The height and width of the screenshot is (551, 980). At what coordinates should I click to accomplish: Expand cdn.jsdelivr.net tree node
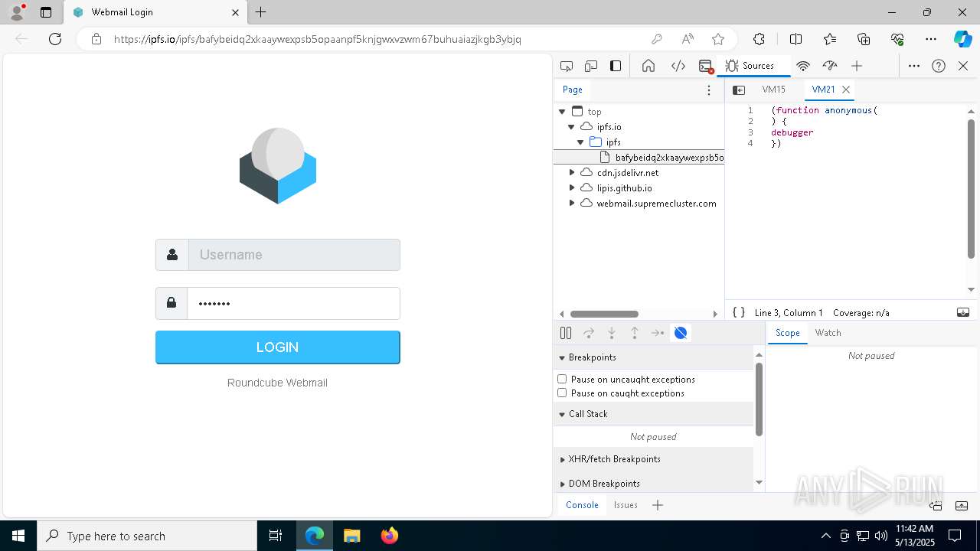click(571, 173)
